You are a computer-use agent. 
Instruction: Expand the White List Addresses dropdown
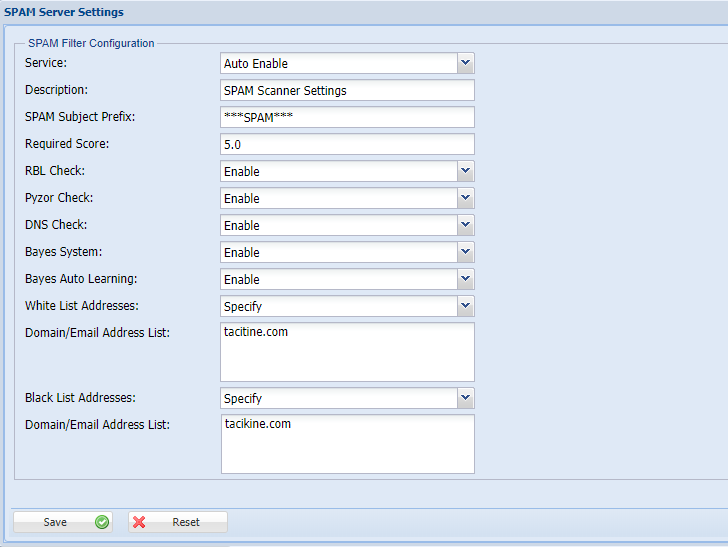pos(465,306)
